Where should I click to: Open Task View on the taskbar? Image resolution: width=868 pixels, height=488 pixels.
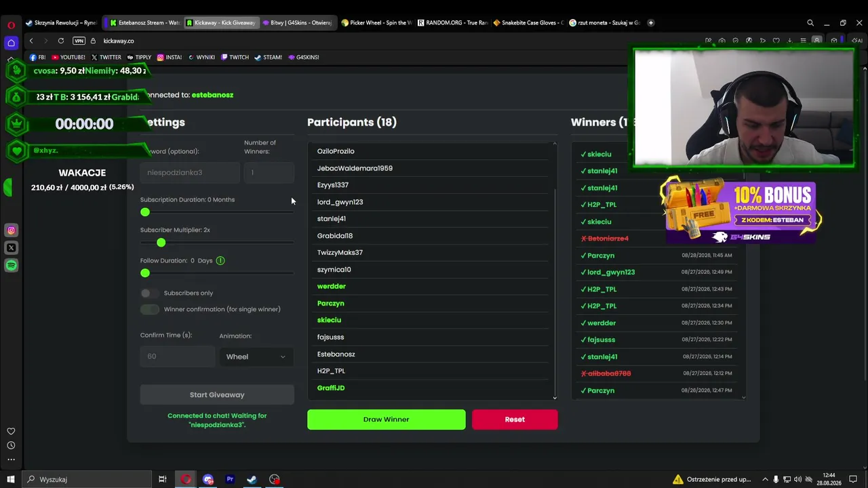point(163,479)
